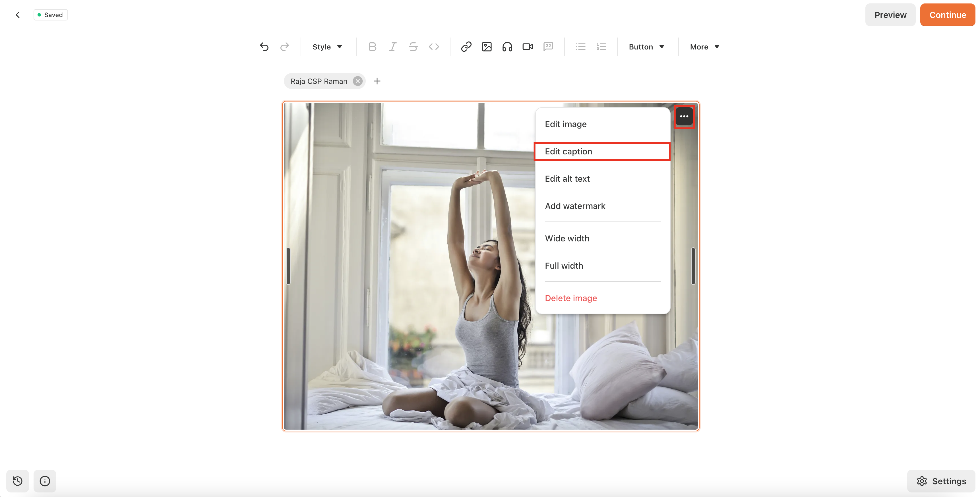The height and width of the screenshot is (497, 980).
Task: Insert an image using toolbar icon
Action: [487, 47]
